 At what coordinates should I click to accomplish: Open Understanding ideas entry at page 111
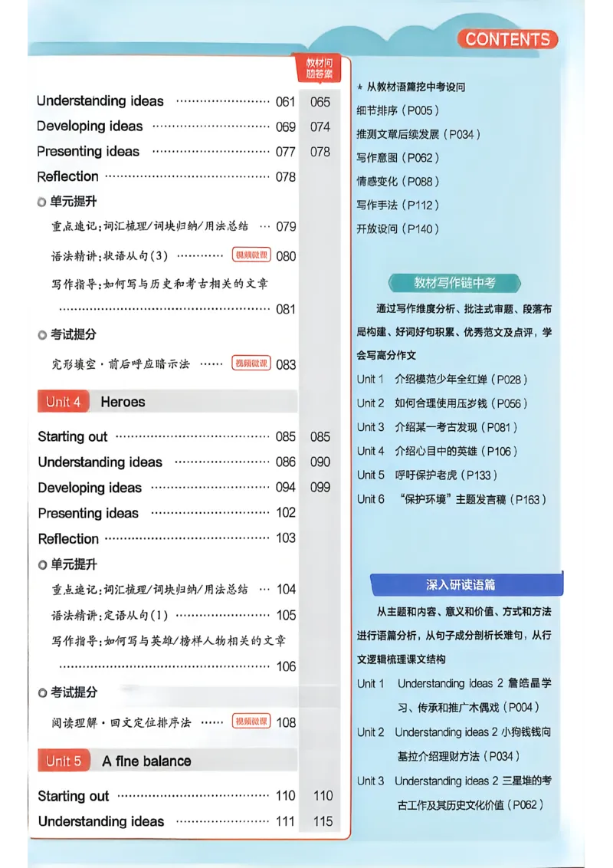[x=166, y=821]
